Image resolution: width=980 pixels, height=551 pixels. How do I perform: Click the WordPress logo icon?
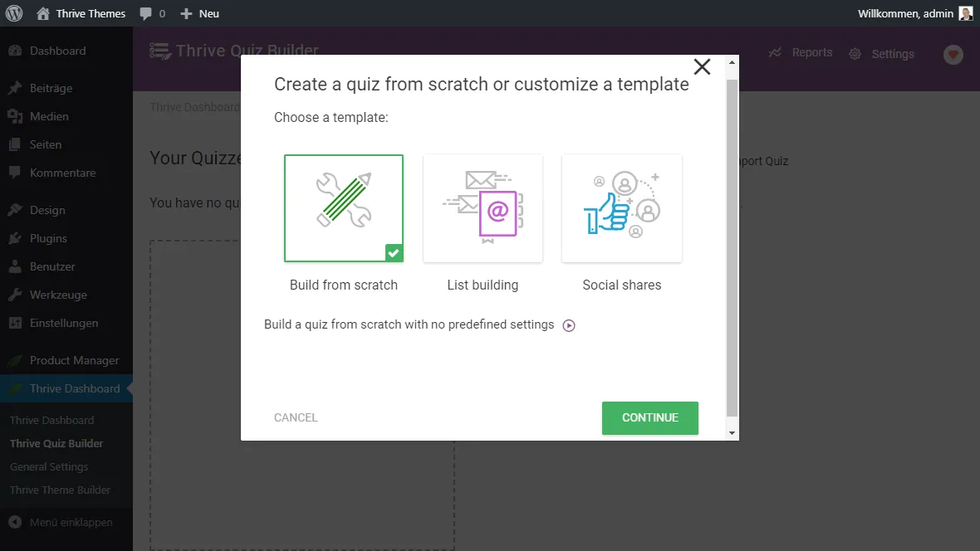pyautogui.click(x=14, y=13)
